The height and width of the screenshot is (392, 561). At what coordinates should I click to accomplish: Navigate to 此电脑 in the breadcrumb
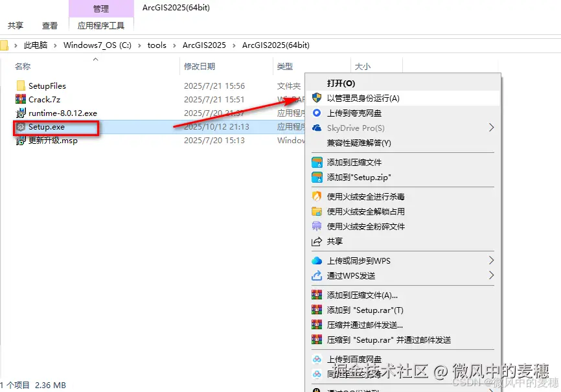(36, 45)
